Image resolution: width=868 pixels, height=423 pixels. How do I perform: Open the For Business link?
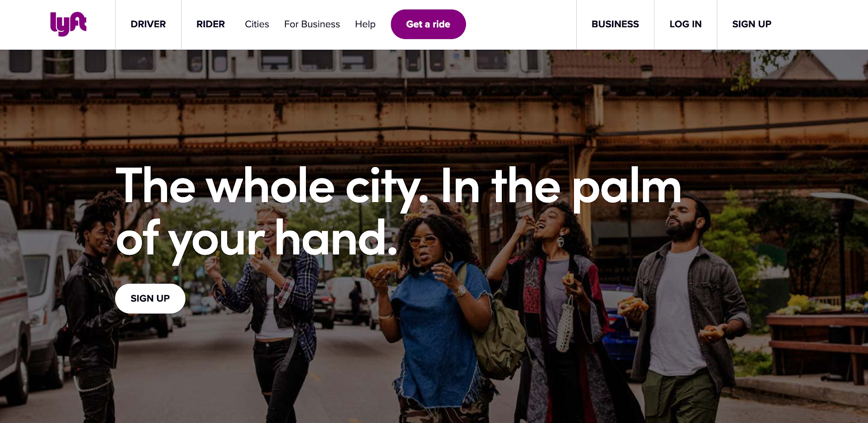[312, 24]
